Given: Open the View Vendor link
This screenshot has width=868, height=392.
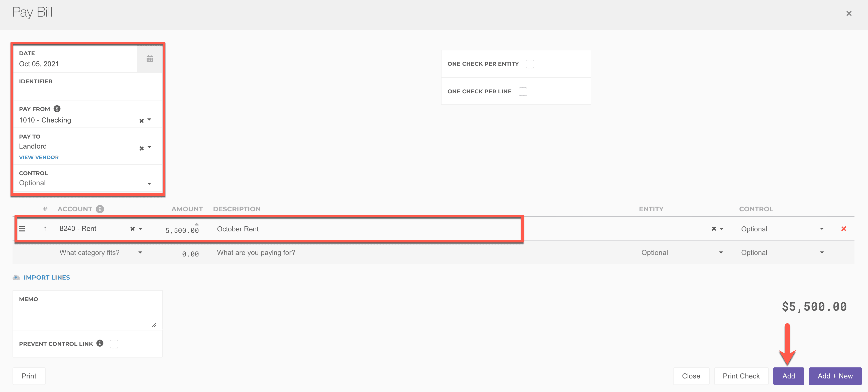Looking at the screenshot, I should click(39, 157).
